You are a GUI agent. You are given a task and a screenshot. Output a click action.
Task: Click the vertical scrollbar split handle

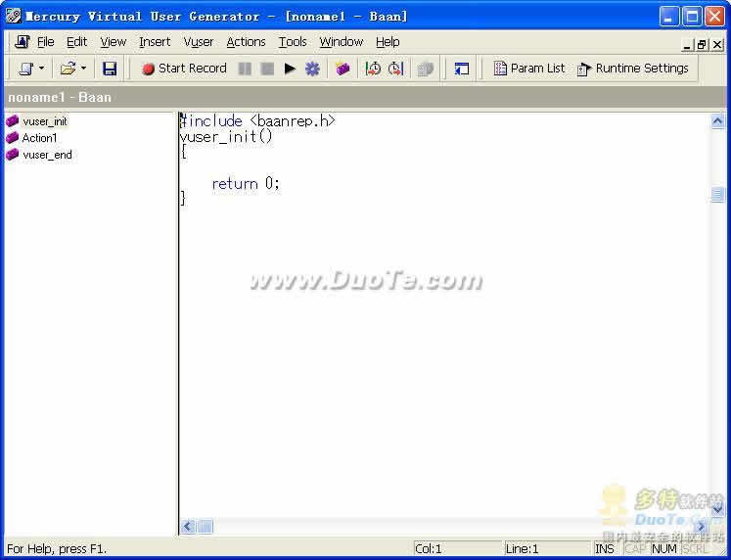(718, 195)
